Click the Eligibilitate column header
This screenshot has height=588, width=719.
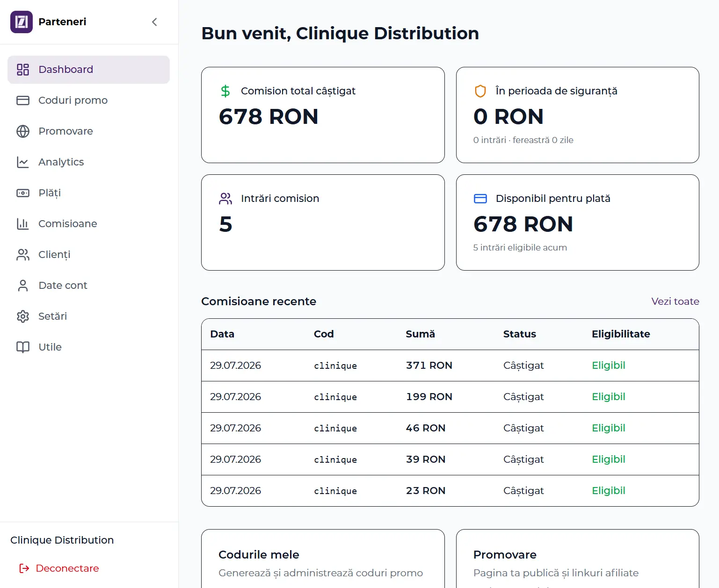click(x=621, y=334)
